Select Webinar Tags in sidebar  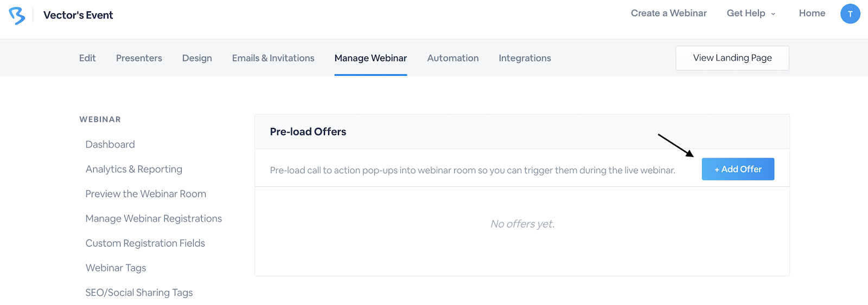[x=116, y=268]
